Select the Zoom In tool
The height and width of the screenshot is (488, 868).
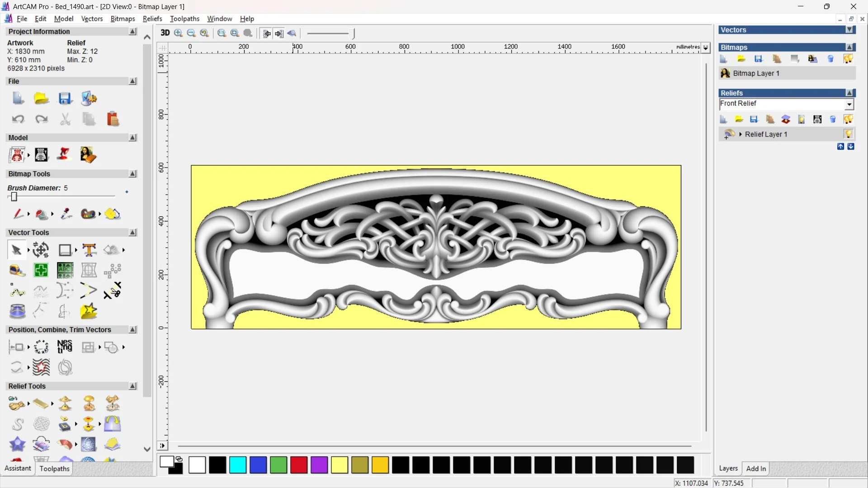(178, 33)
